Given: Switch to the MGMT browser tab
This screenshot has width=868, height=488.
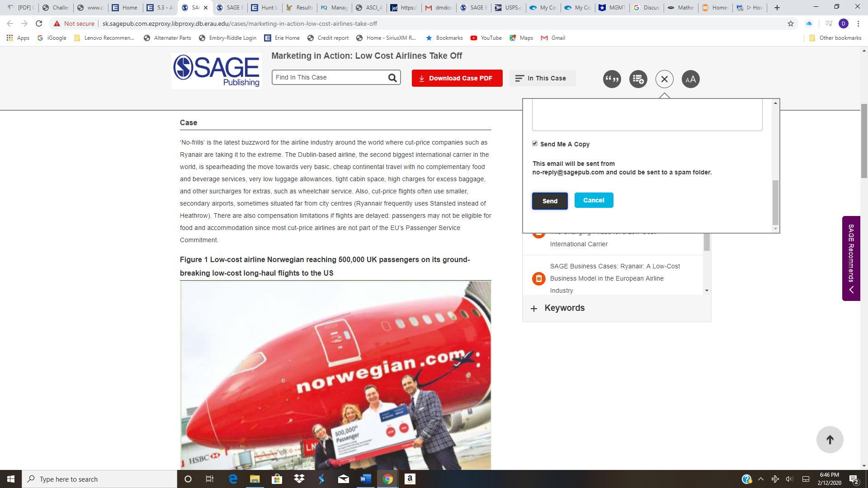Looking at the screenshot, I should click(613, 7).
